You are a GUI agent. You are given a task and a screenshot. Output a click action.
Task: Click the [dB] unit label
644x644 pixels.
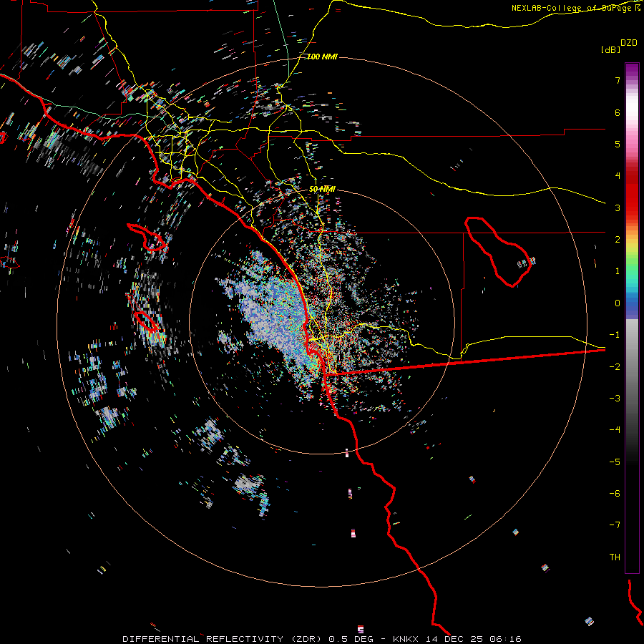611,49
